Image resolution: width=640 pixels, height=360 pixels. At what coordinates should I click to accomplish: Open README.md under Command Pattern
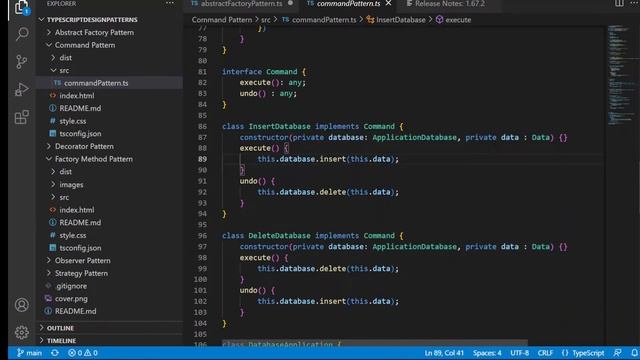tap(80, 108)
